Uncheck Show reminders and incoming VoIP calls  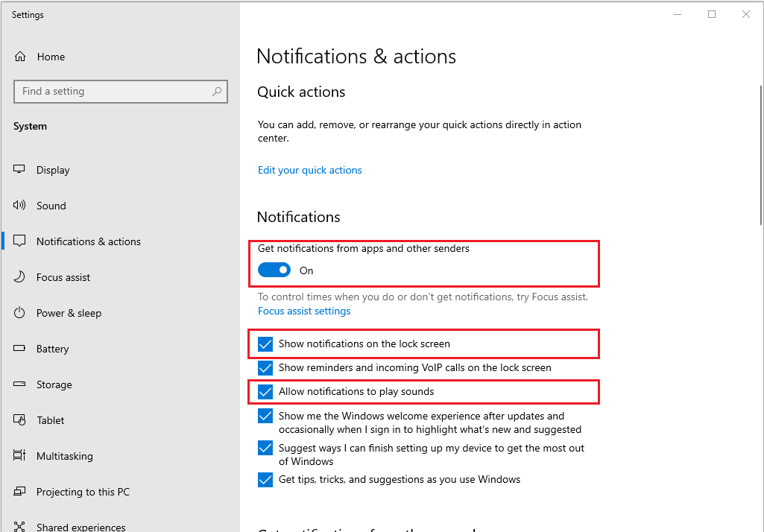(x=265, y=367)
